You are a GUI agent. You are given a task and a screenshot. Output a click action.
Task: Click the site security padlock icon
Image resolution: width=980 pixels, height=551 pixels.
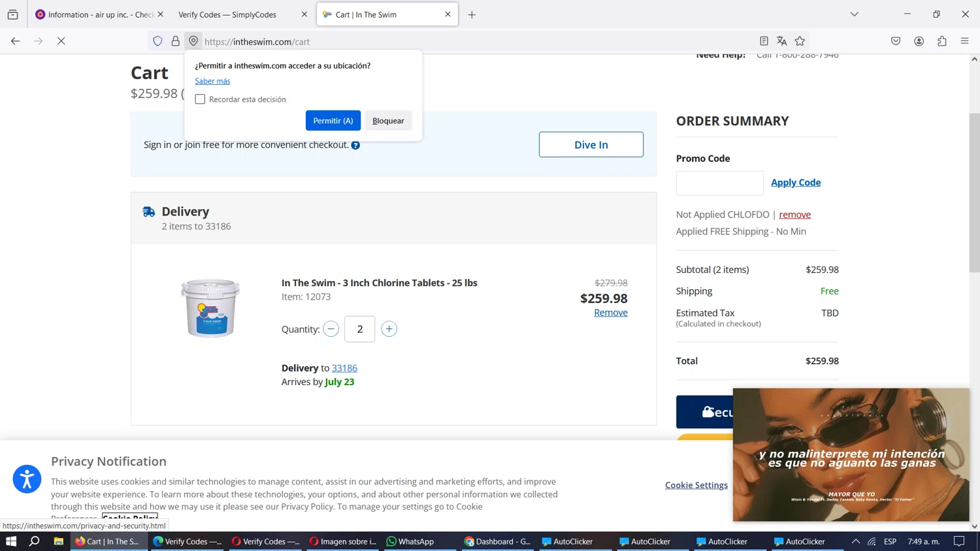[x=176, y=41]
